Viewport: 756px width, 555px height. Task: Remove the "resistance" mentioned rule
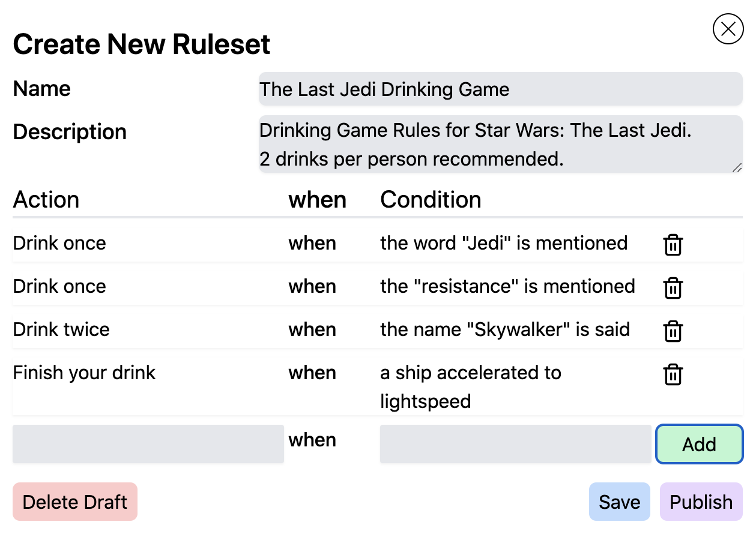673,287
